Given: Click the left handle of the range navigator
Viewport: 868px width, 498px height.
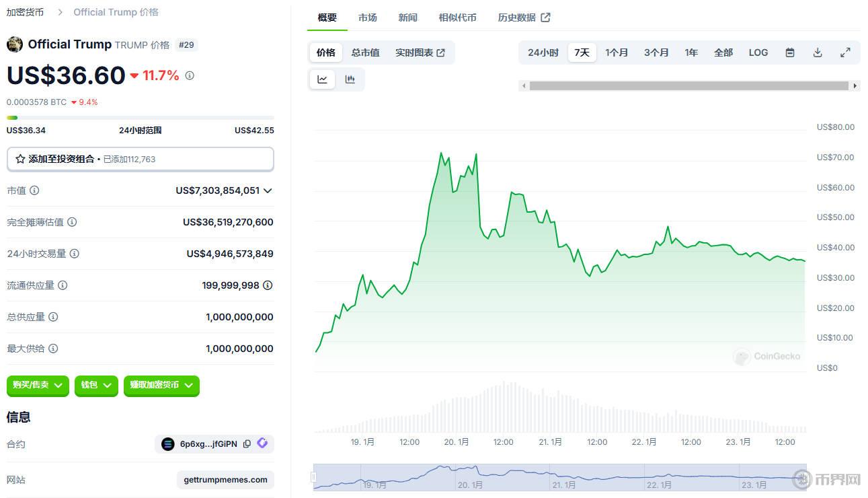Looking at the screenshot, I should pos(313,477).
